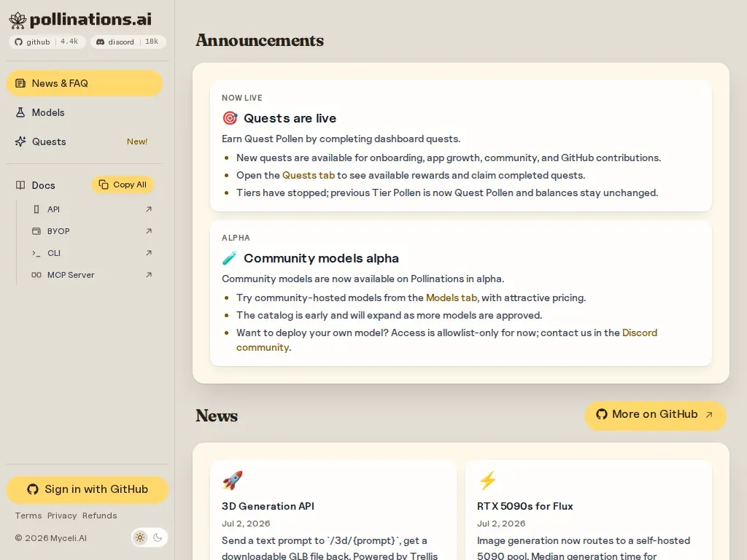Sign in with GitHub
The width and height of the screenshot is (747, 560).
click(88, 489)
